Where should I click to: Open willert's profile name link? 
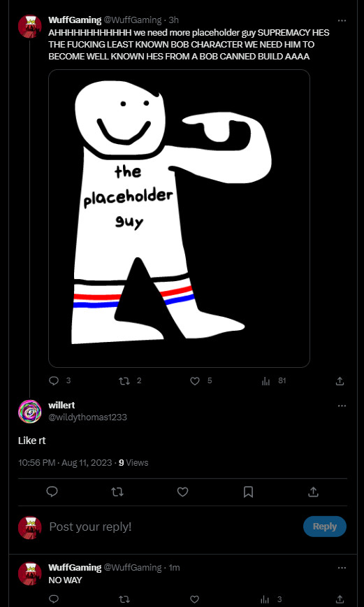pos(61,406)
